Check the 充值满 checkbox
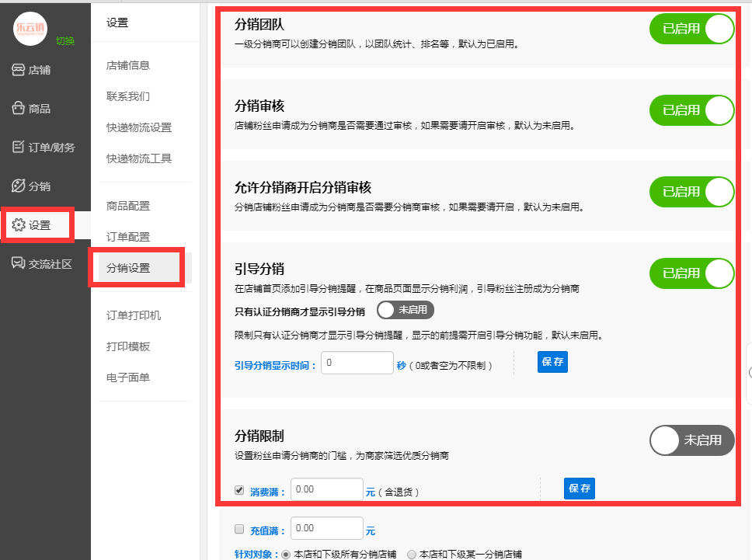The height and width of the screenshot is (560, 752). (239, 530)
